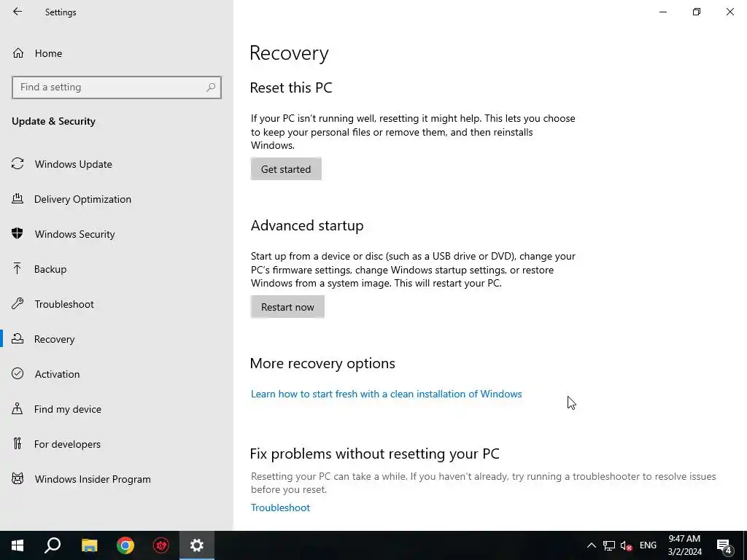Open the Home icon in the sidebar
Screen dimensions: 747x560
pyautogui.click(x=18, y=52)
